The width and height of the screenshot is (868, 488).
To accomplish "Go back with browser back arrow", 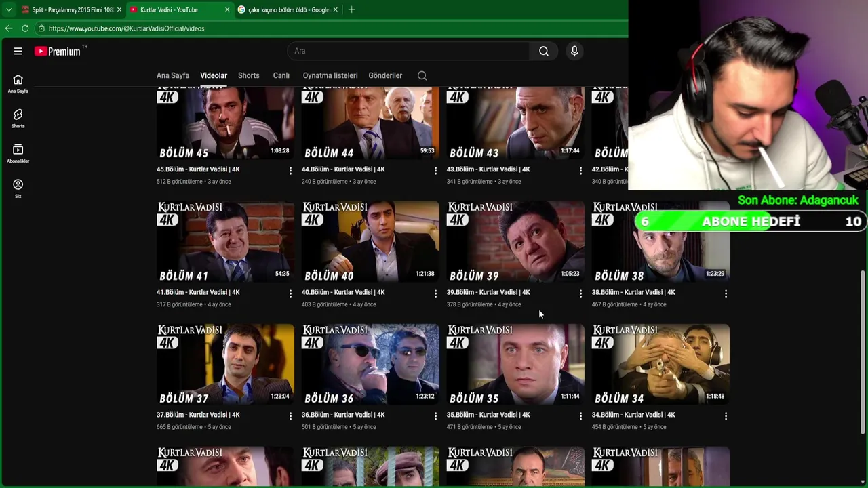I will [x=9, y=28].
